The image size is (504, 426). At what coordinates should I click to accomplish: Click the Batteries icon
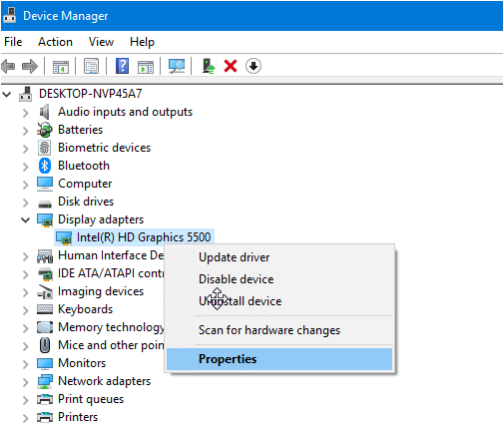click(x=45, y=130)
